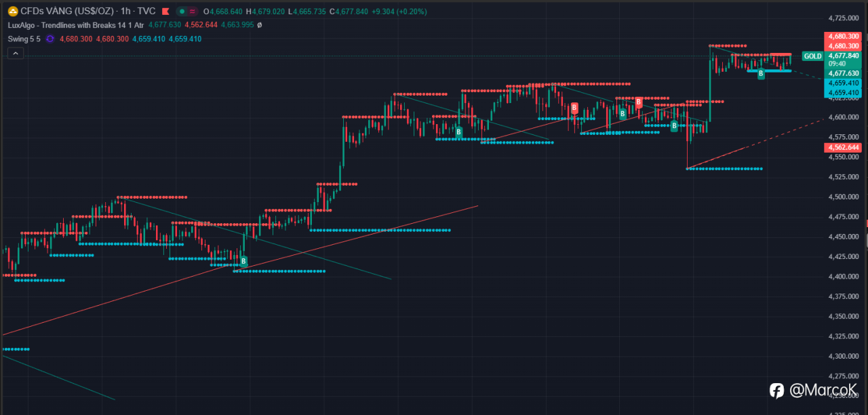
Task: Click the ø symbol after LuxAlgo values
Action: pyautogui.click(x=260, y=25)
